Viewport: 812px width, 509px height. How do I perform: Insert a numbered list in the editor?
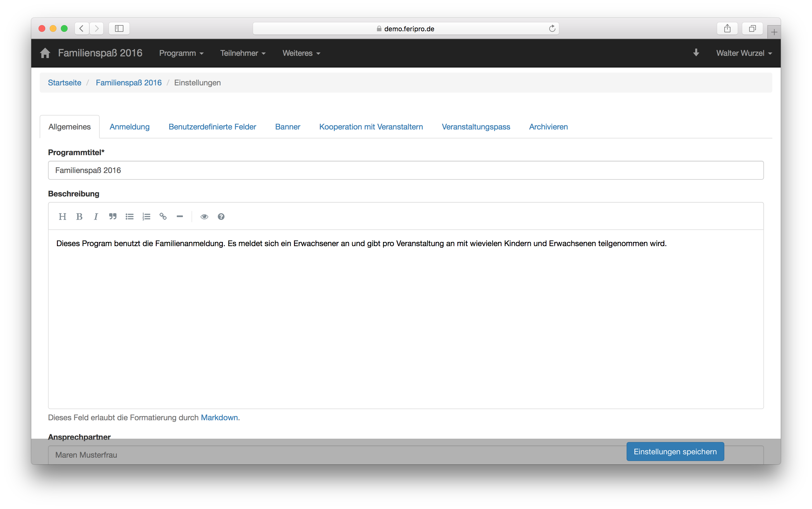(x=146, y=217)
